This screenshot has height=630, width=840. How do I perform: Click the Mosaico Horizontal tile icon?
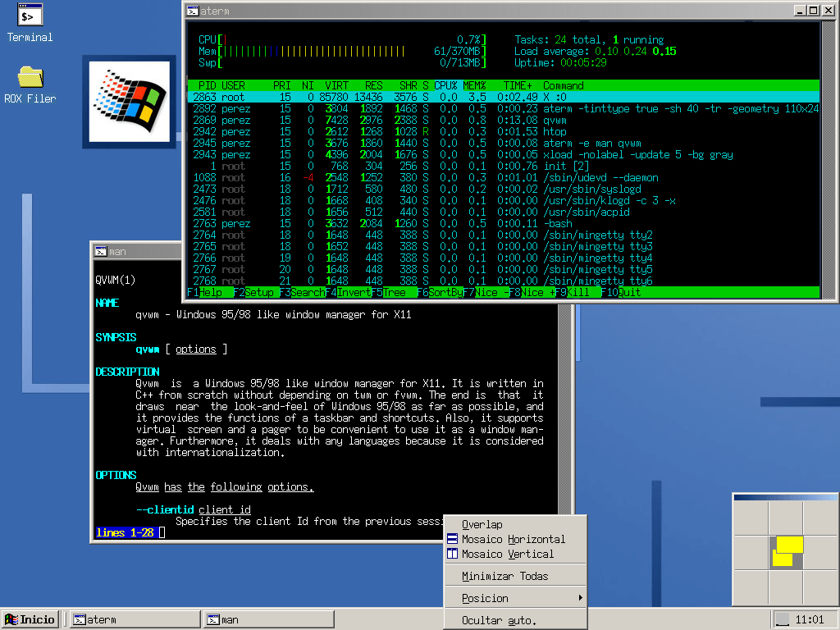pyautogui.click(x=452, y=538)
